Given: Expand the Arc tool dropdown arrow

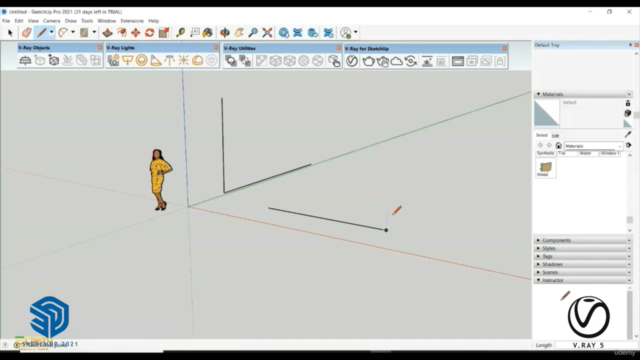Looking at the screenshot, I should pos(73,32).
